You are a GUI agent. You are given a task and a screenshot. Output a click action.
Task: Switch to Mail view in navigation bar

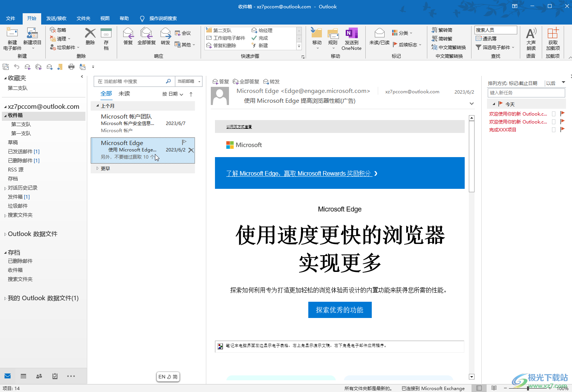(x=8, y=376)
